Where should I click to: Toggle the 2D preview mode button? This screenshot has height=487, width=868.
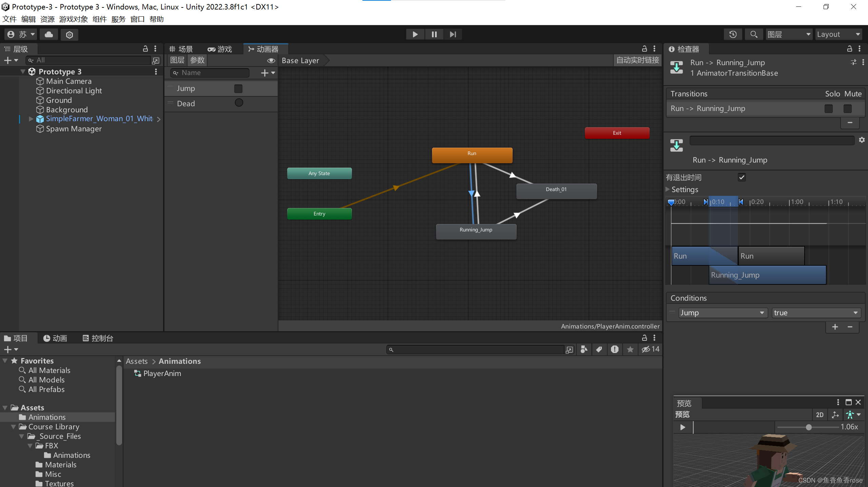820,414
